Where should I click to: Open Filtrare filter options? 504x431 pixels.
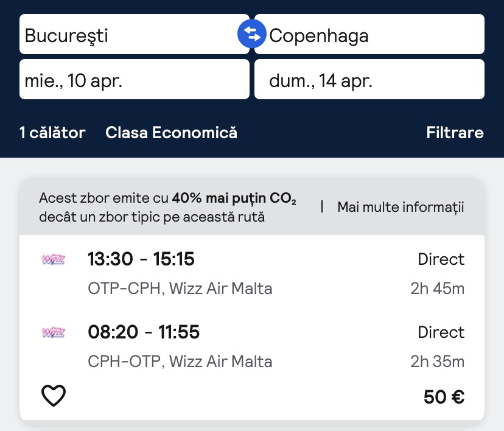[455, 133]
